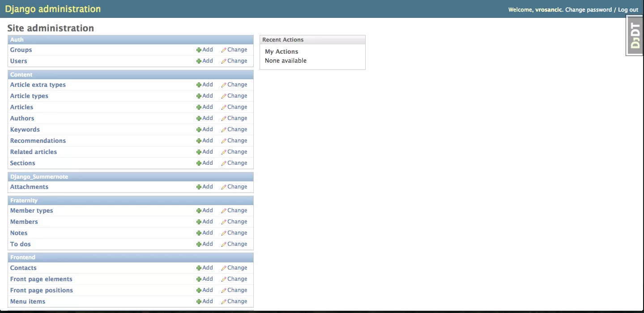Image resolution: width=644 pixels, height=313 pixels.
Task: Click the pencil icon for Attachments
Action: [x=224, y=187]
